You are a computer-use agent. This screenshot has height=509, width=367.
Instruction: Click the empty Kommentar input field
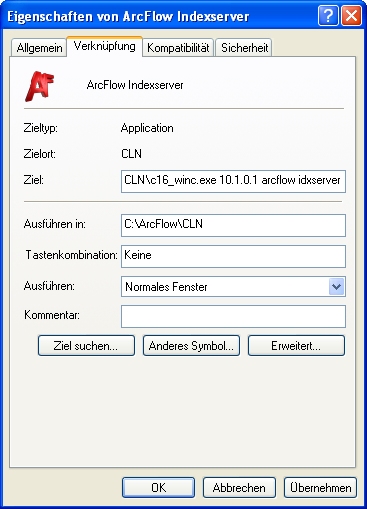pos(233,316)
